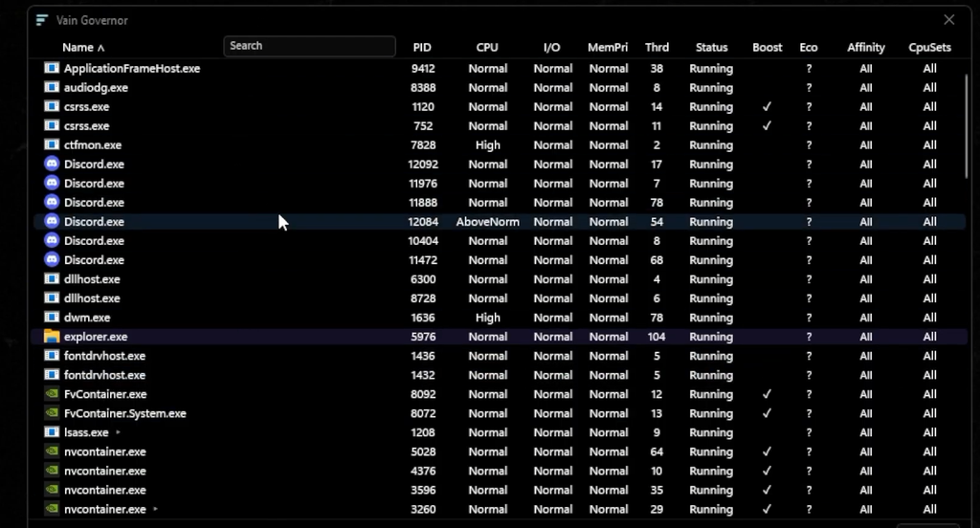Viewport: 980px width, 528px height.
Task: Click Running status for dwm.exe
Action: click(711, 318)
